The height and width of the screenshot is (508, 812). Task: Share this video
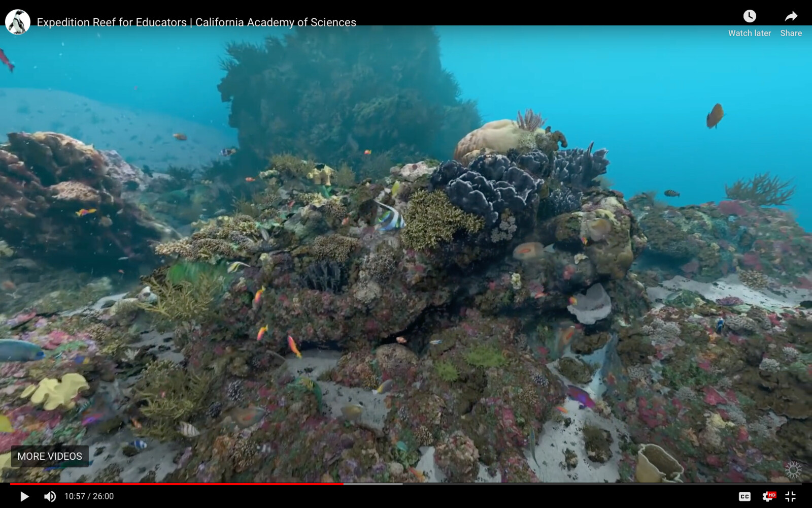pyautogui.click(x=791, y=23)
